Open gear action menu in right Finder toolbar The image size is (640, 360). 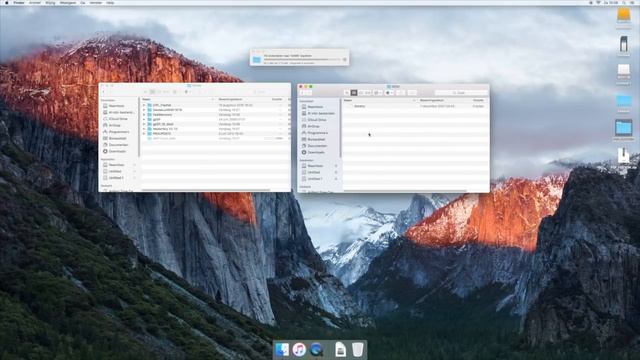click(389, 93)
